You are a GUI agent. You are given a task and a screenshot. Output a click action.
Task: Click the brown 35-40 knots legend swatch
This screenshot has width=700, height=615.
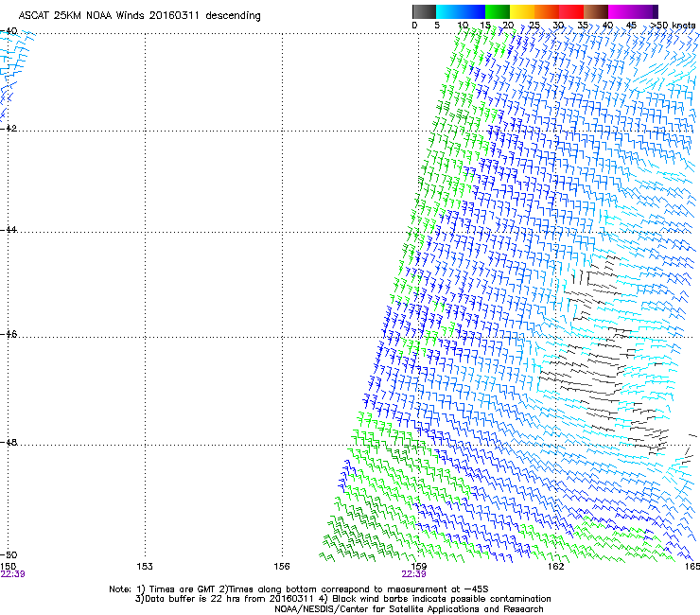(x=596, y=11)
